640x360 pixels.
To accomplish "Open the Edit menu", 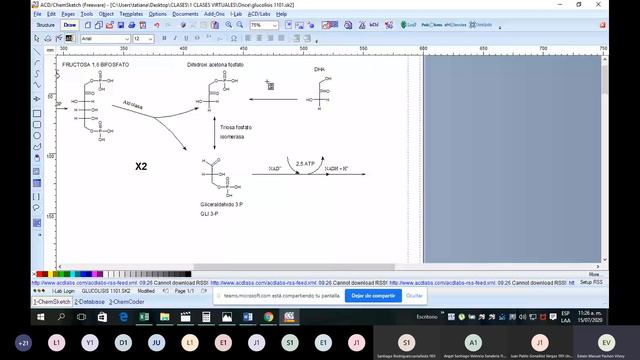I will click(x=51, y=14).
